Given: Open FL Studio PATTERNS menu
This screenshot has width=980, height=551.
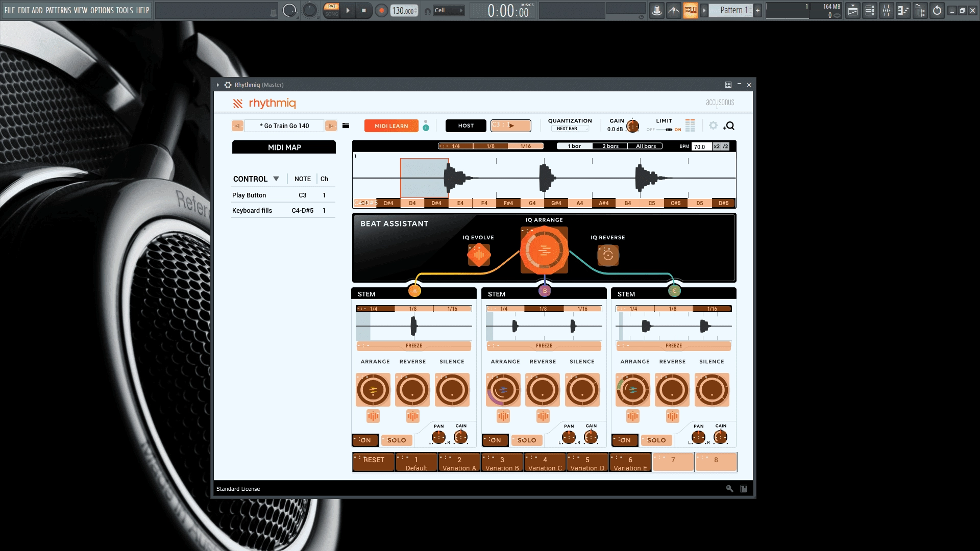Looking at the screenshot, I should tap(59, 10).
